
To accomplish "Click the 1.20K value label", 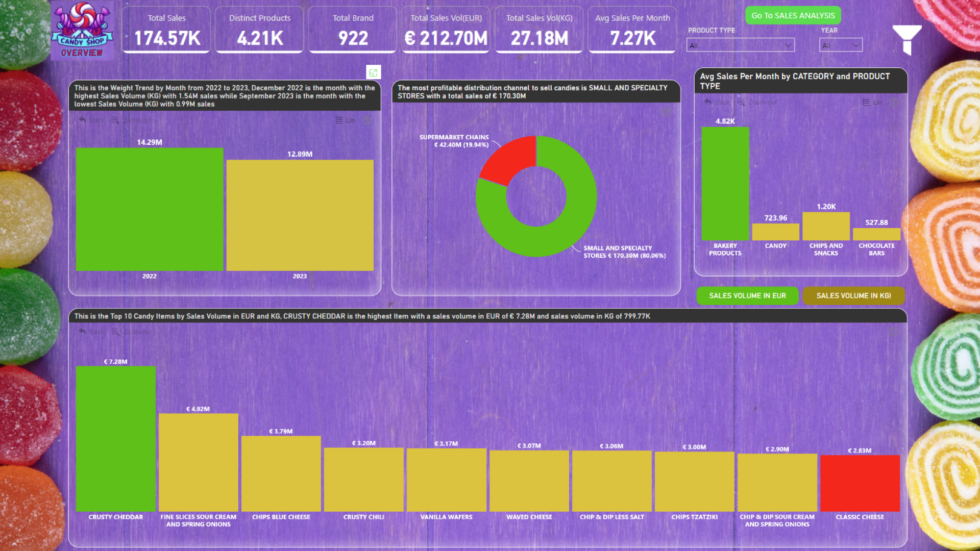I will 826,207.
